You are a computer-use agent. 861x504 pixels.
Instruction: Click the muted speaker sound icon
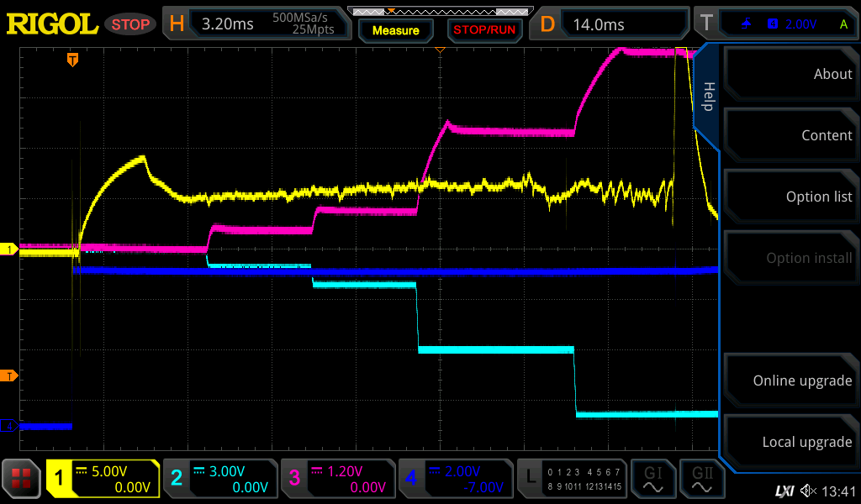click(809, 491)
